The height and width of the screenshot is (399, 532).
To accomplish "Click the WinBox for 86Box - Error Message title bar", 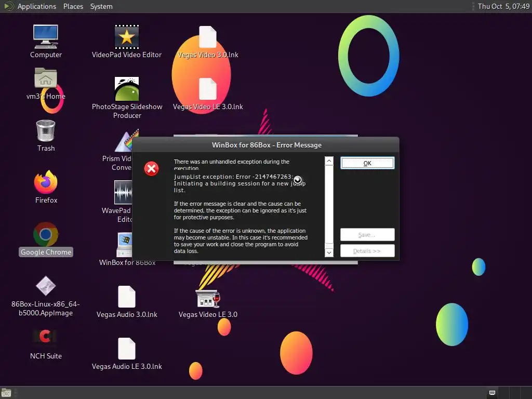I will coord(266,145).
